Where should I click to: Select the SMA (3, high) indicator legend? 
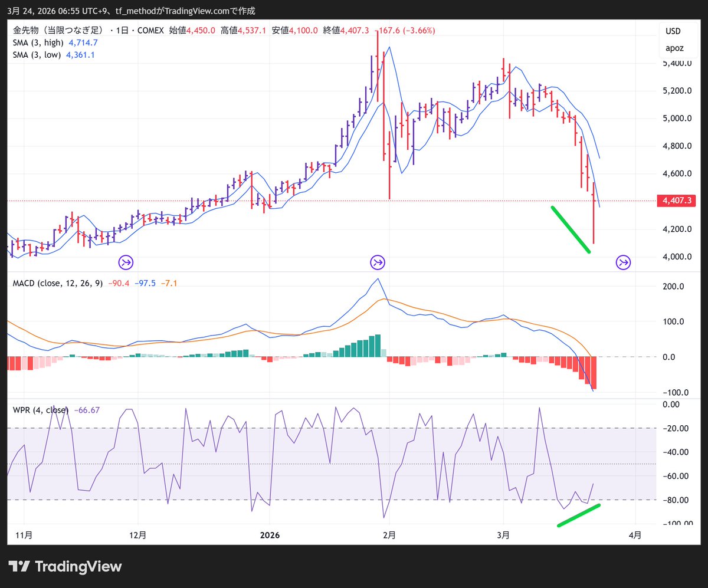point(38,42)
